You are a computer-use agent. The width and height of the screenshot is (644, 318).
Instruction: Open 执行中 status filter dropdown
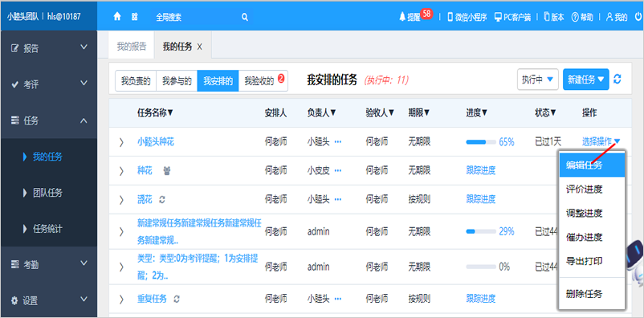pos(538,79)
